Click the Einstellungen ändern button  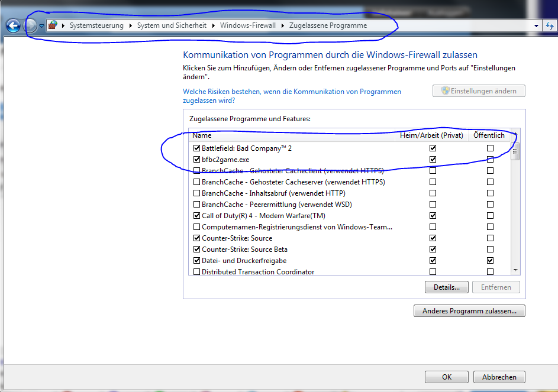pos(479,90)
